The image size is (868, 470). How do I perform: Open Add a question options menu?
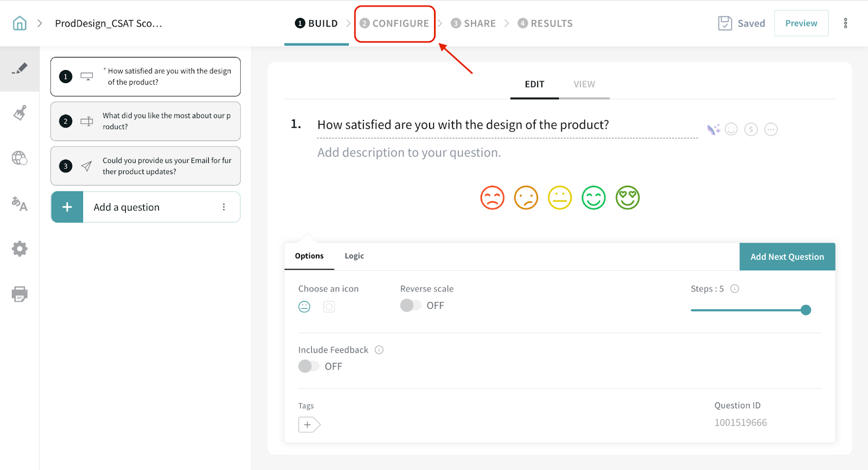(x=224, y=207)
